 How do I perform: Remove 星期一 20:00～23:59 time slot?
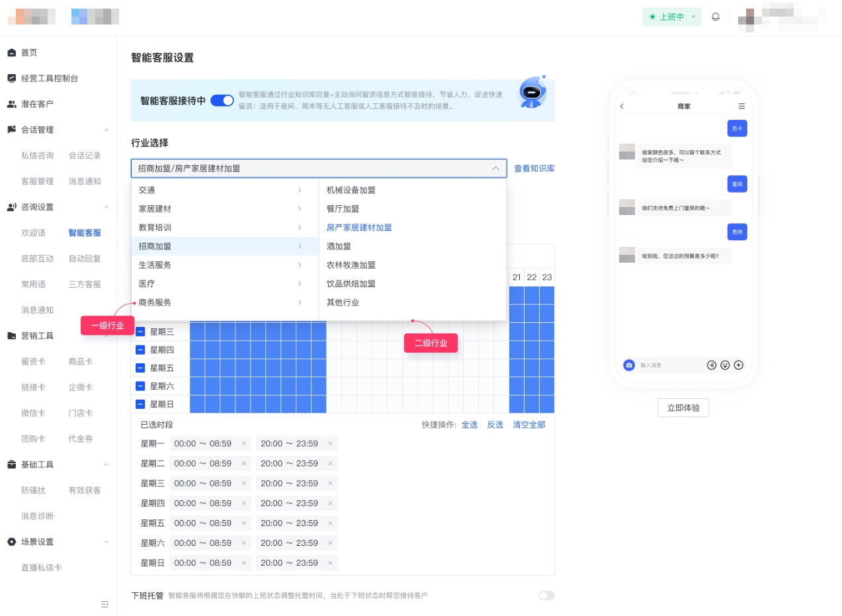tap(330, 443)
